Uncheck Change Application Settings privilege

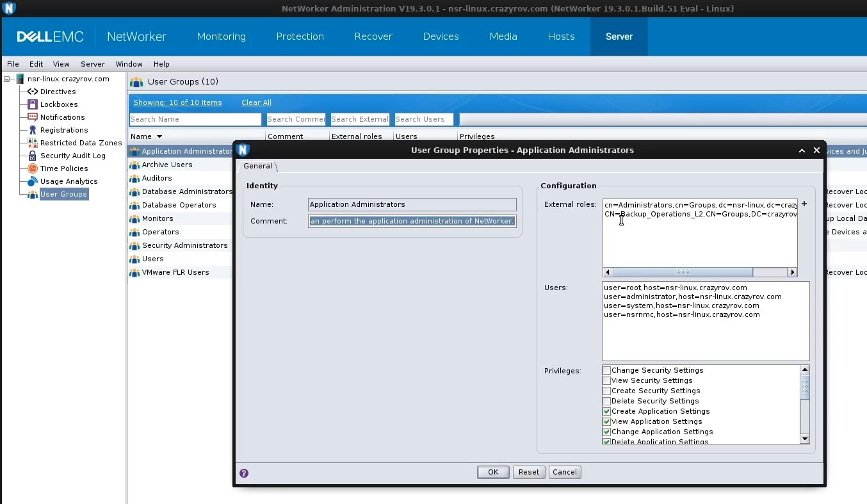coord(606,432)
